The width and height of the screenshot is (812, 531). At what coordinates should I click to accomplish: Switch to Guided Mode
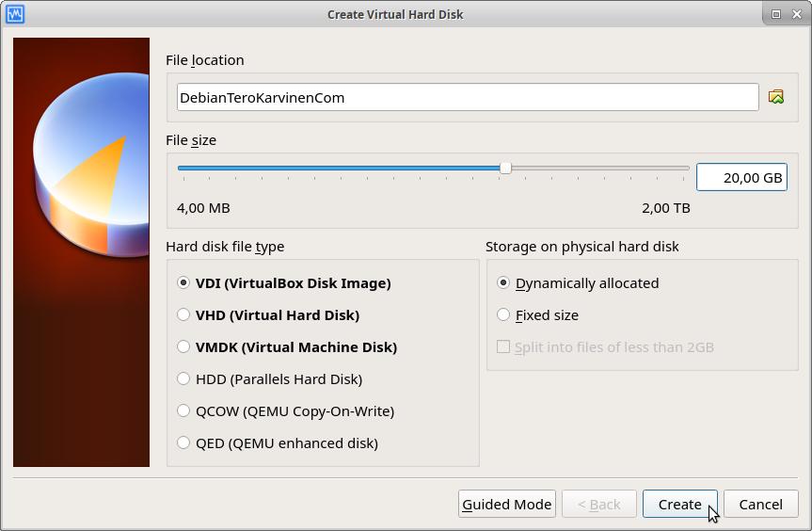506,505
